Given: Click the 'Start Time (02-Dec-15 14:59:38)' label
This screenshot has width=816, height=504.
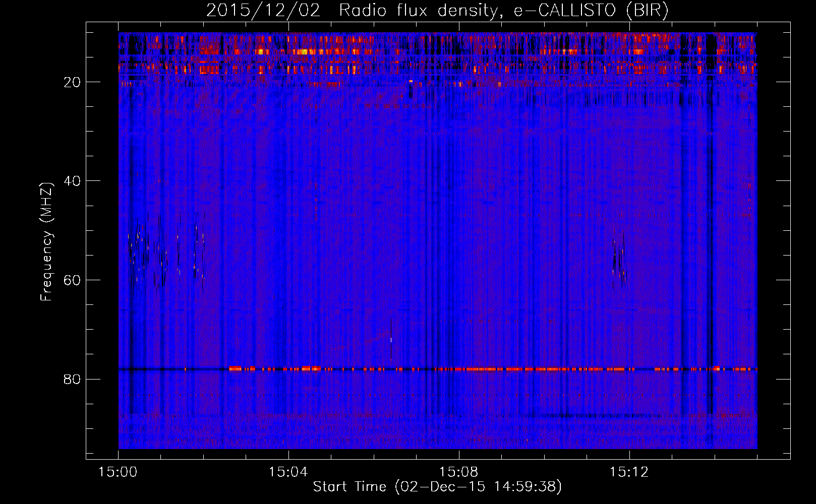Looking at the screenshot, I should point(437,487).
